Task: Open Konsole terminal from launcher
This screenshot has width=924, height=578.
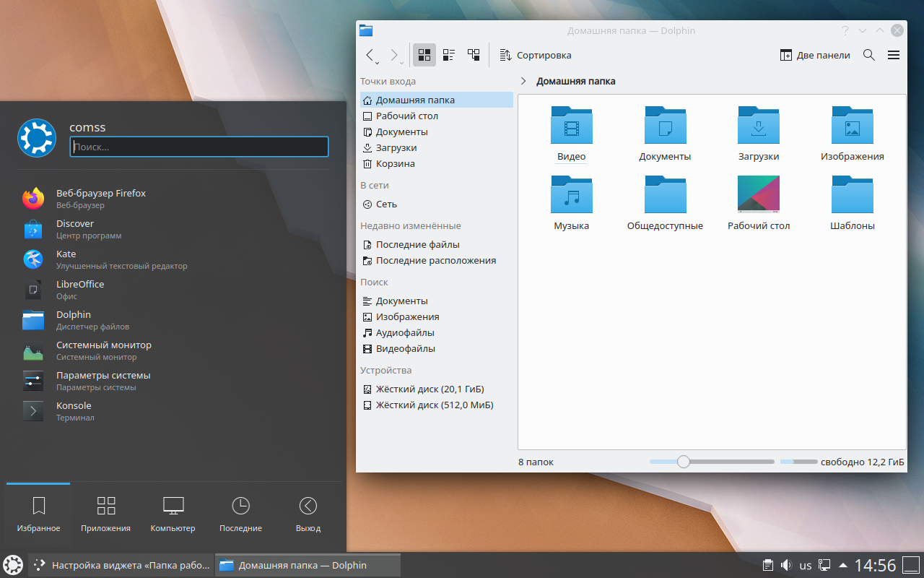Action: (x=74, y=411)
